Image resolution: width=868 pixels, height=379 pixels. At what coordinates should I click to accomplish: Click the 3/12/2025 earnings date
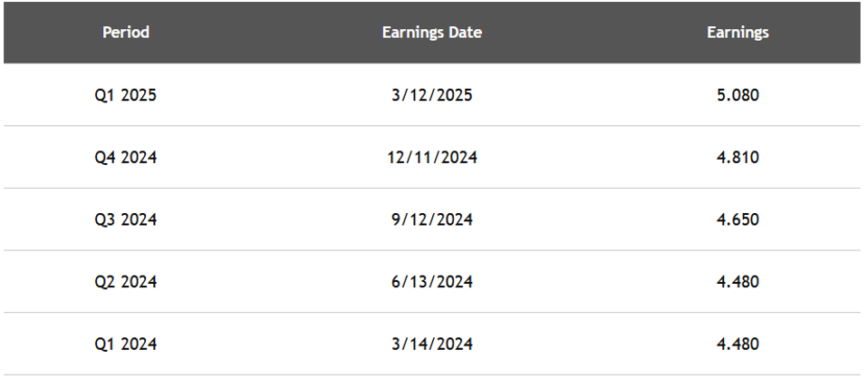(x=431, y=94)
